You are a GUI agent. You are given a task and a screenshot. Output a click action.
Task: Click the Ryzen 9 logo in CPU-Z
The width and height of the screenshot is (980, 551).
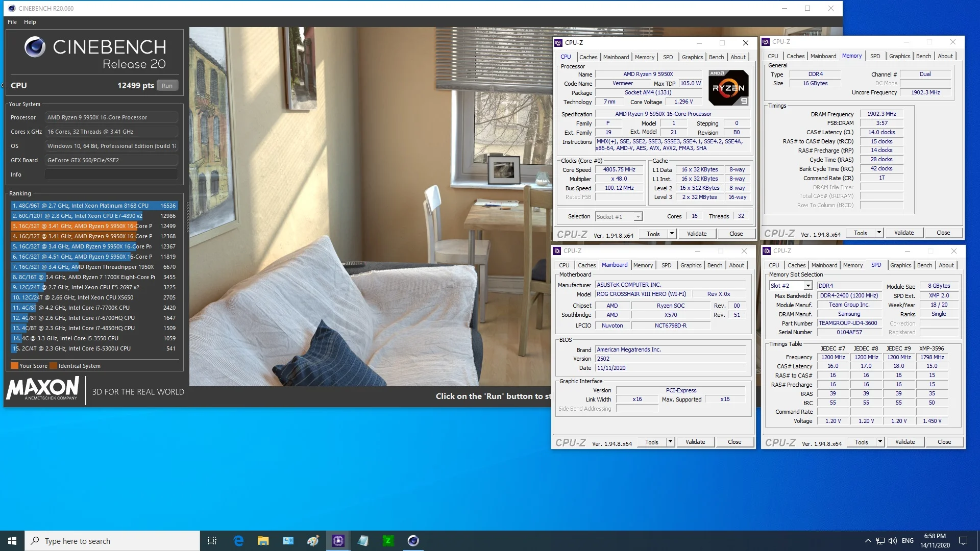pos(728,88)
